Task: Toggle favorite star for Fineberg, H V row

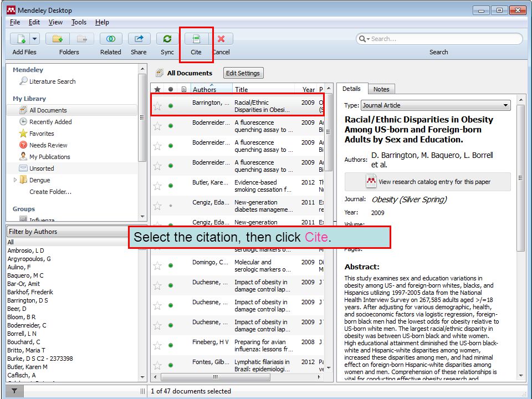Action: click(x=157, y=346)
